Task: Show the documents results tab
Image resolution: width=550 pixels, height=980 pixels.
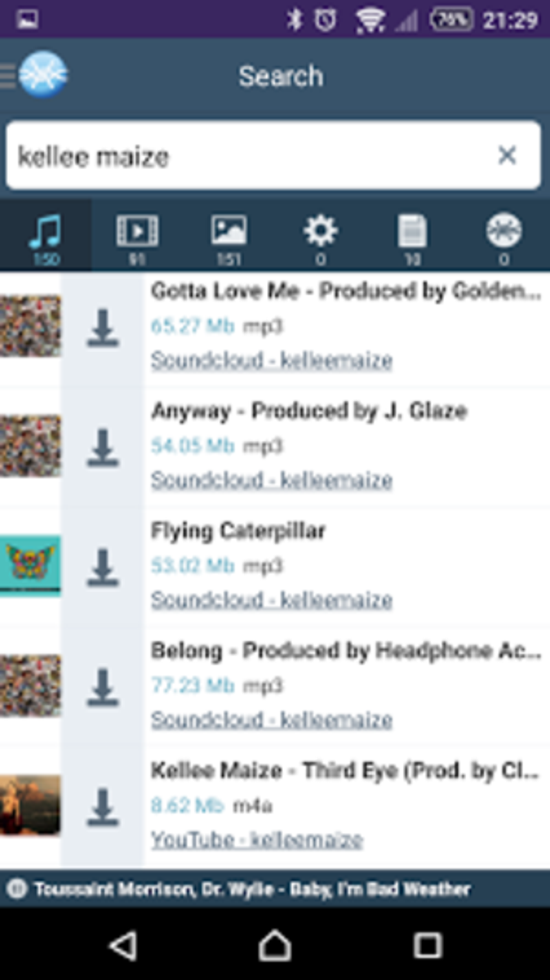Action: [x=412, y=236]
